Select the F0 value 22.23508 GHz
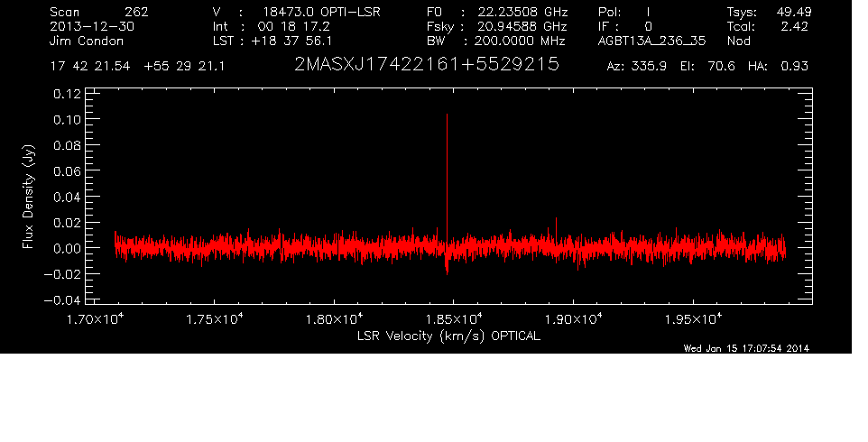 click(x=522, y=12)
